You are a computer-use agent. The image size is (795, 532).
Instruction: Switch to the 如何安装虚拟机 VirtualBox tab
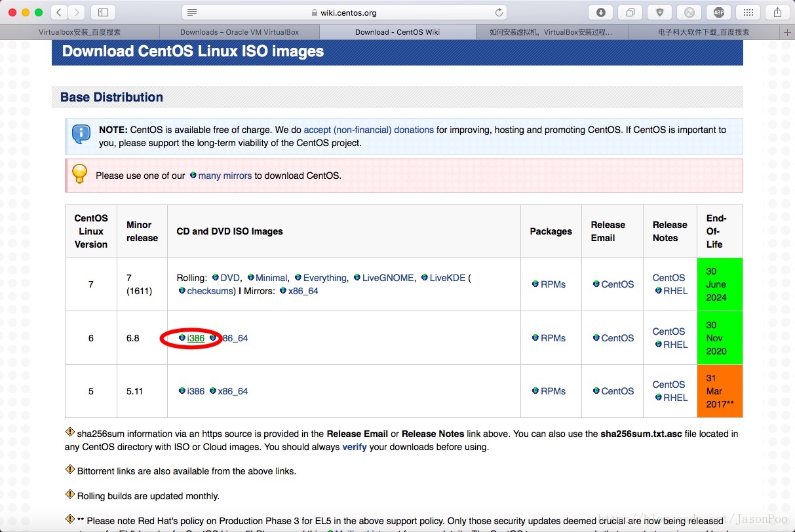click(x=551, y=32)
